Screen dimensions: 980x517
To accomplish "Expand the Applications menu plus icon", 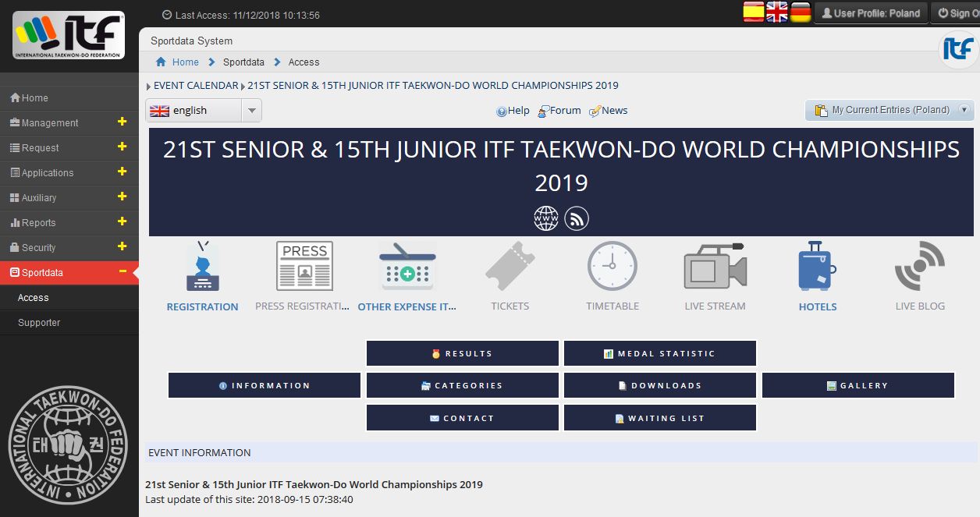I will coord(122,172).
